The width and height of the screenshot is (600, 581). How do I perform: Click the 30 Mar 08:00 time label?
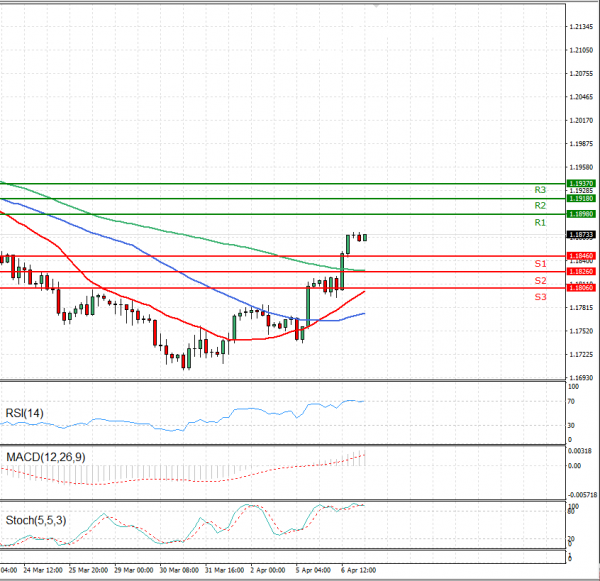pyautogui.click(x=179, y=570)
